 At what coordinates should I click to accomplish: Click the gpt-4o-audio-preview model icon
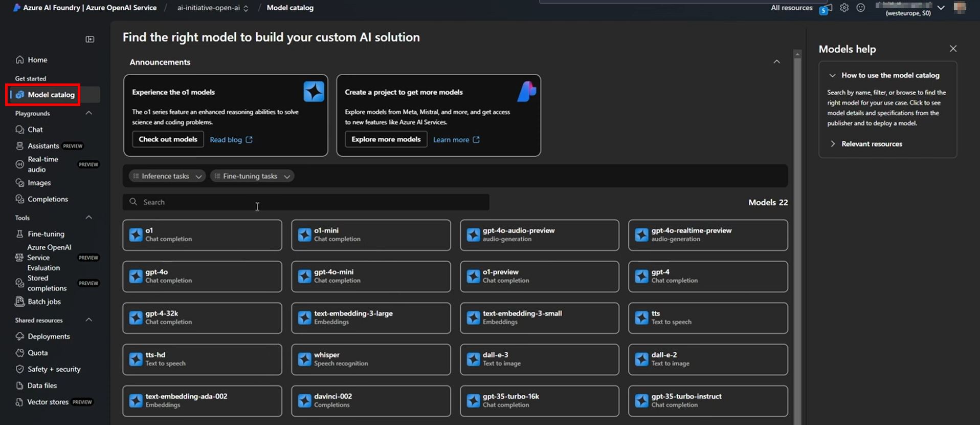click(x=474, y=235)
